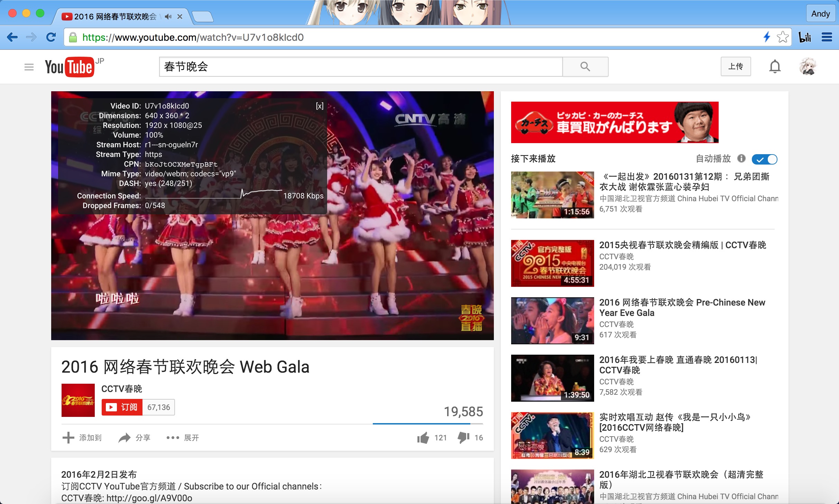Click the 订阅 subscribe button

(x=122, y=407)
